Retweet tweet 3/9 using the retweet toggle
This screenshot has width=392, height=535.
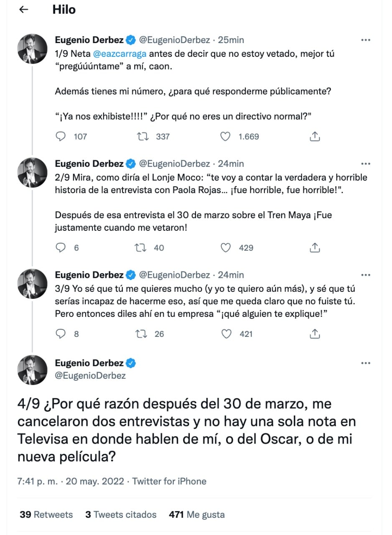pyautogui.click(x=143, y=334)
